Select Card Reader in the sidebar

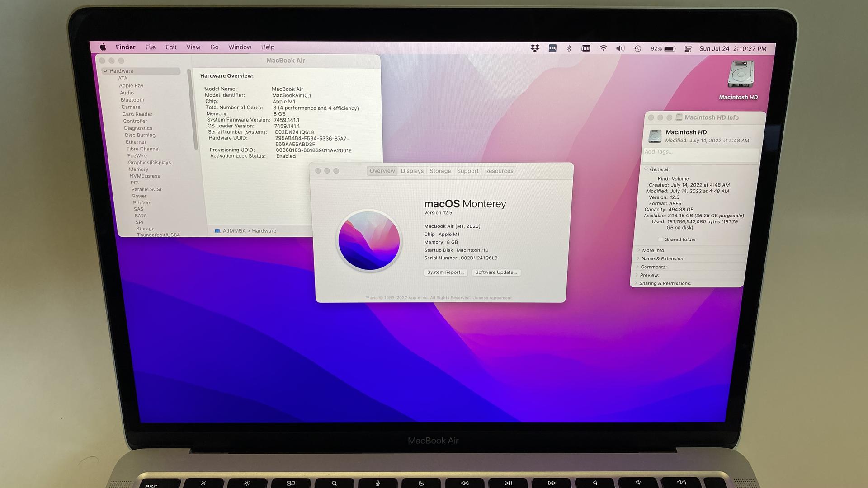[137, 114]
